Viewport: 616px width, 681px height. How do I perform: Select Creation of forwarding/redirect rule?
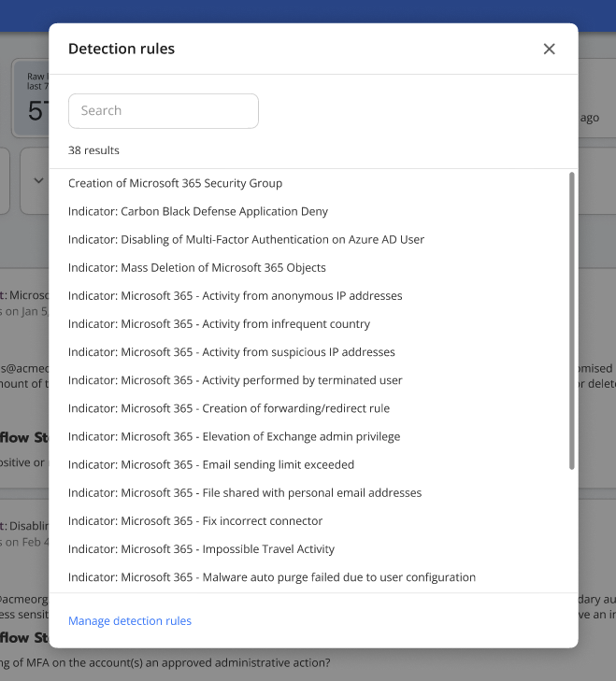tap(229, 408)
